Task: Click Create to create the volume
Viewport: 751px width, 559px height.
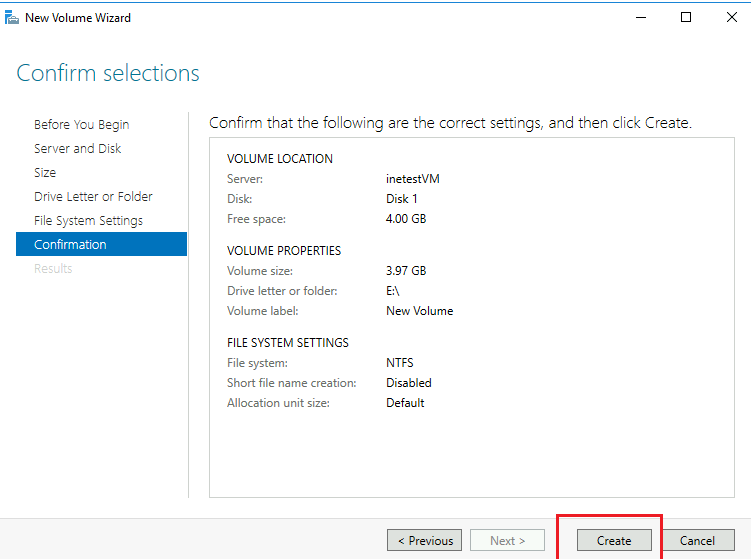Action: click(x=614, y=541)
